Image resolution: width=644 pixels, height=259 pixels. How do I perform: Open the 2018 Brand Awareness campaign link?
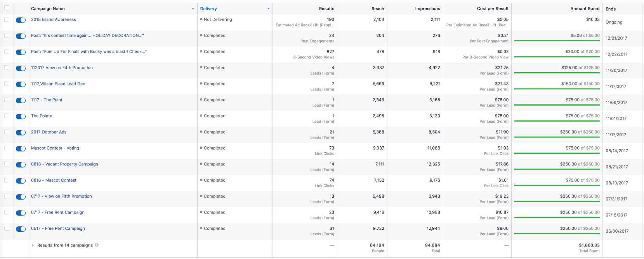point(54,19)
